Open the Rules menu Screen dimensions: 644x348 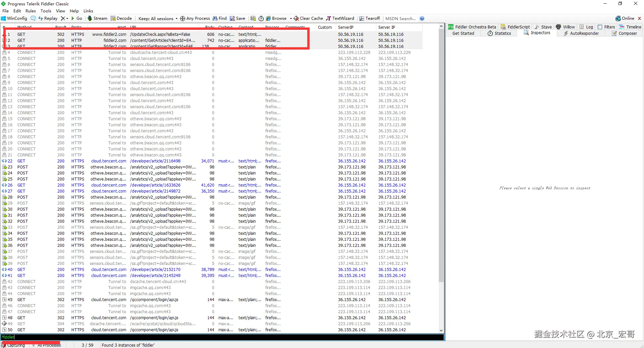point(31,11)
